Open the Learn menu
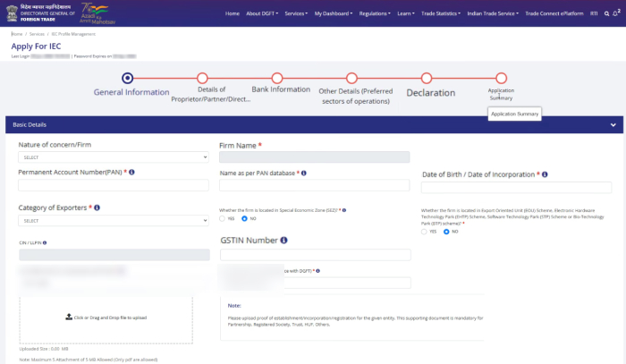626x364 pixels. click(406, 13)
